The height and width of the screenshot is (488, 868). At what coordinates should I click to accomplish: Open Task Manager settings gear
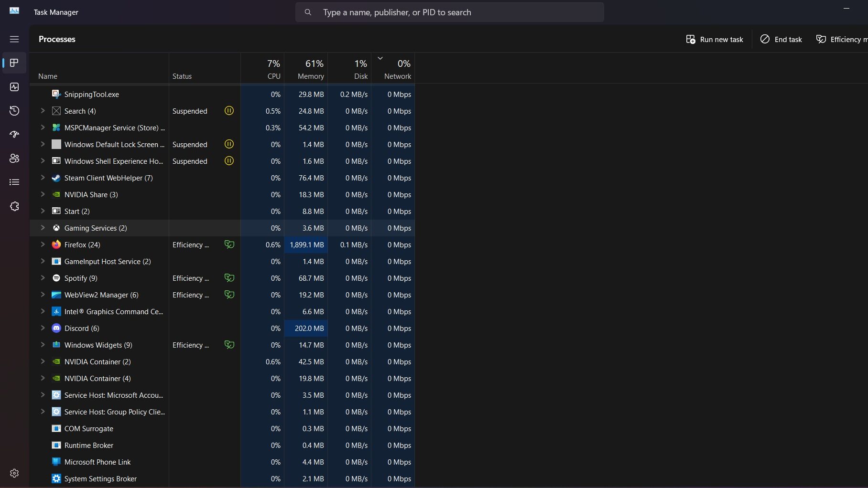point(14,473)
